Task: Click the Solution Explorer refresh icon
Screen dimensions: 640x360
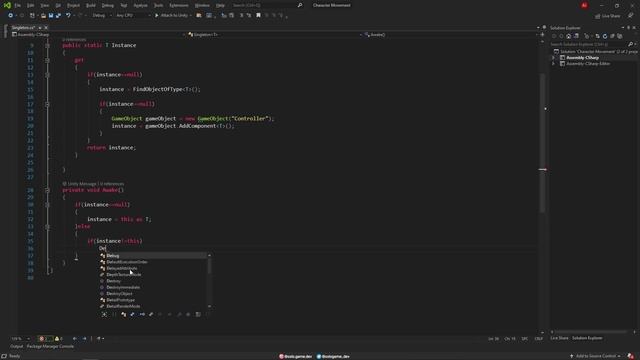Action: (x=605, y=36)
